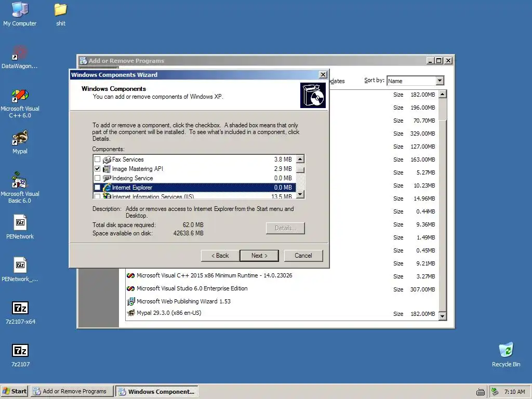
Task: Select Microsoft Web Publishing Wizard 1.53 entry
Action: (x=183, y=301)
